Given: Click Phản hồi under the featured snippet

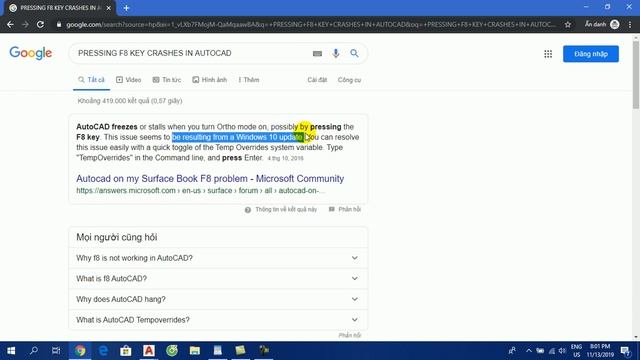Looking at the screenshot, I should [x=345, y=209].
